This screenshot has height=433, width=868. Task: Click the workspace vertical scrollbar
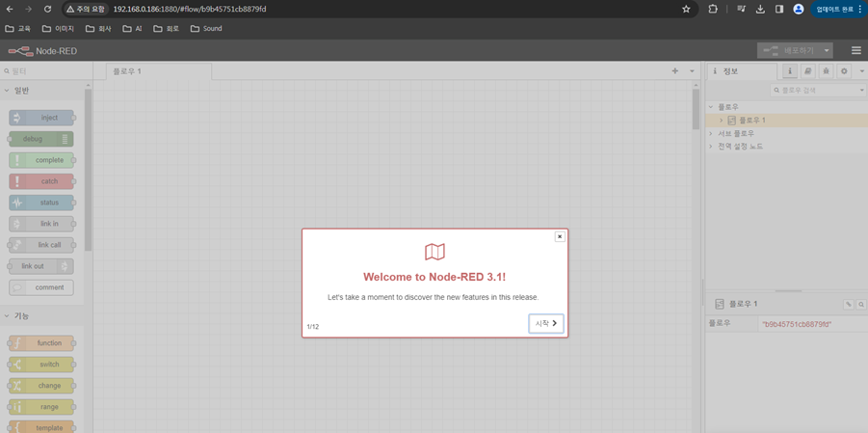click(696, 109)
